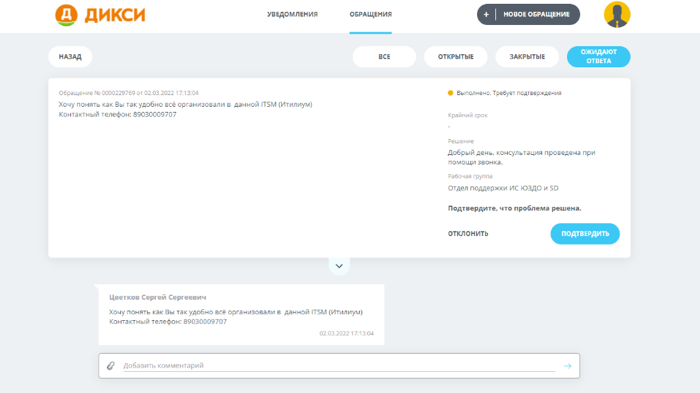The image size is (700, 393).
Task: Switch to the Обращения tab
Action: pyautogui.click(x=371, y=14)
